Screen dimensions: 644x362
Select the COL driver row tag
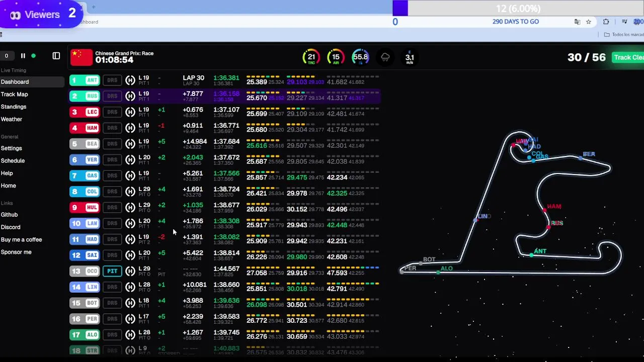pos(85,192)
